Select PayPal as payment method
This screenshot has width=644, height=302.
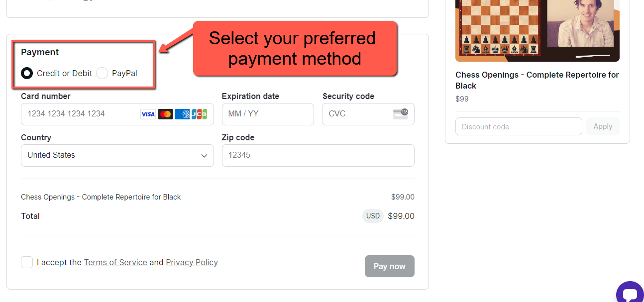102,74
